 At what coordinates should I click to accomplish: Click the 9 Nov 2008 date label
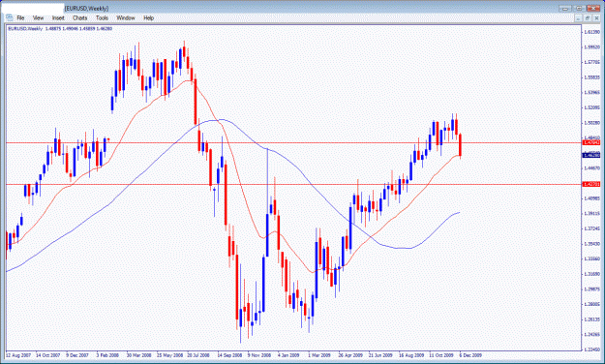pos(258,355)
